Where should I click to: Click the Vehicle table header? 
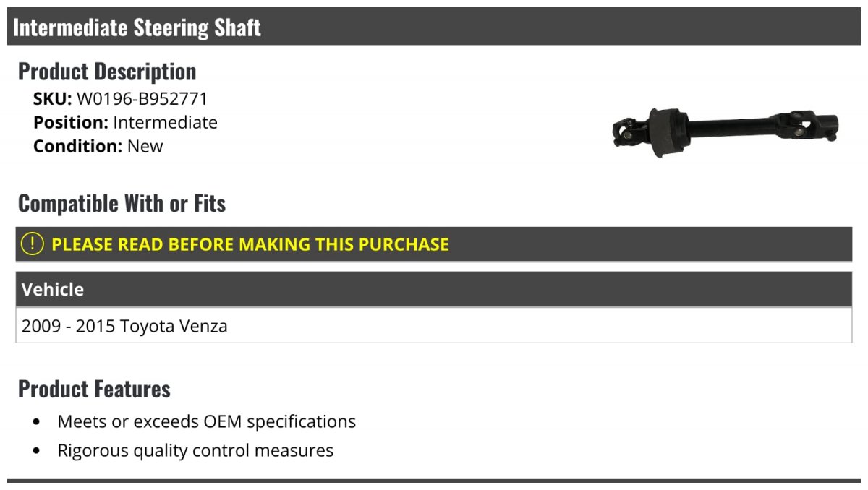pyautogui.click(x=434, y=289)
